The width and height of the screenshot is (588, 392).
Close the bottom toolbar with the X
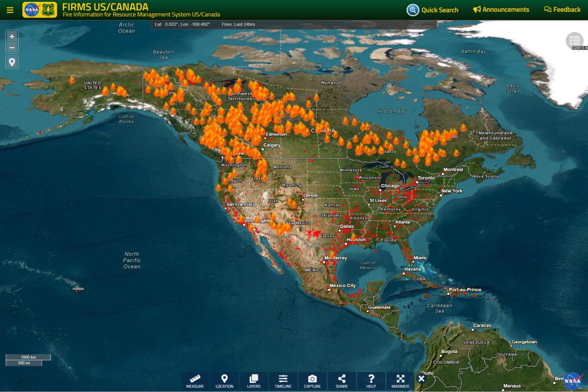(421, 378)
